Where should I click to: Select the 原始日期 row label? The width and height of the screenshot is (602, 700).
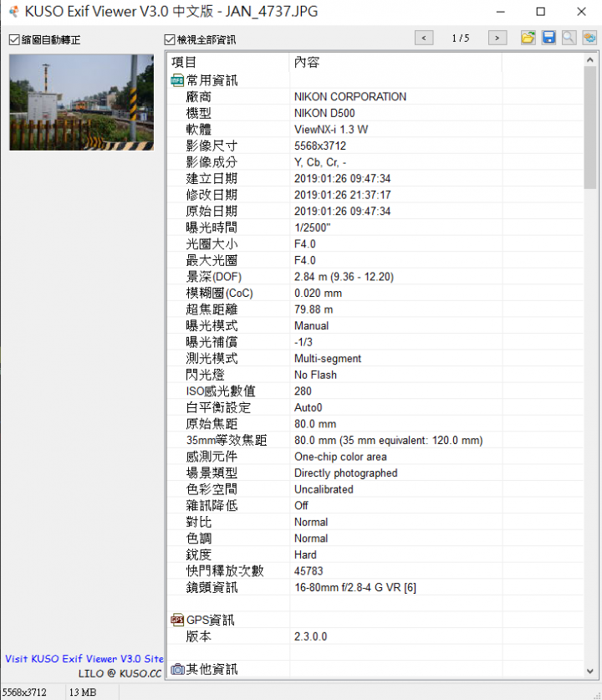pyautogui.click(x=212, y=211)
